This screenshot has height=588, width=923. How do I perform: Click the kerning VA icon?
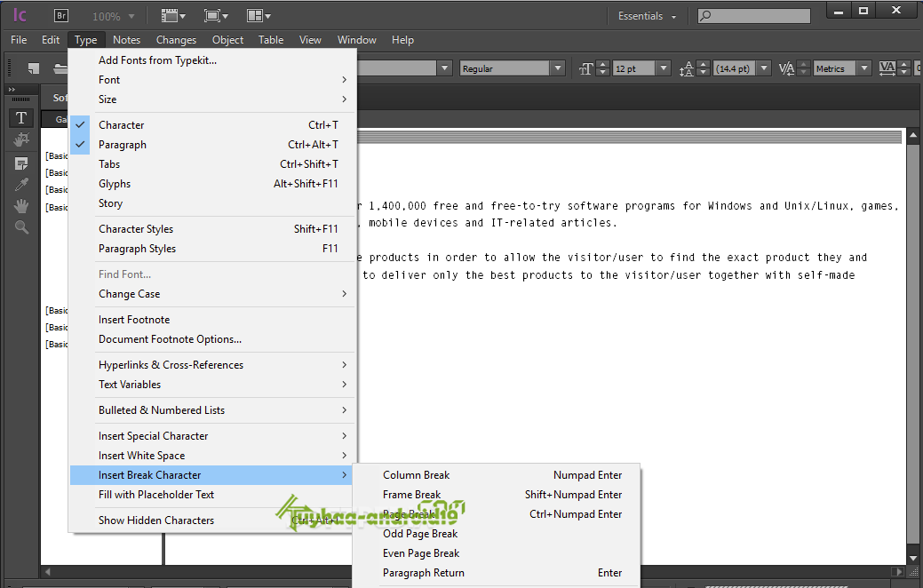(786, 69)
